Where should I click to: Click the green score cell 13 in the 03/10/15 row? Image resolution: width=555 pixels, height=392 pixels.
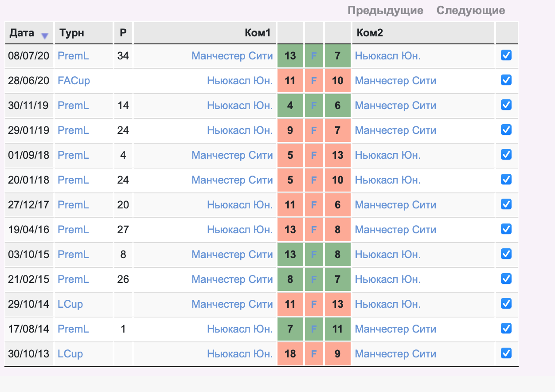pos(290,255)
